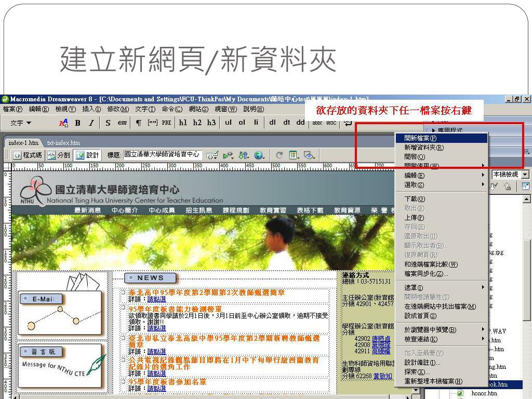
Task: Click the Files panel scroll-up arrow
Action: pyautogui.click(x=527, y=199)
